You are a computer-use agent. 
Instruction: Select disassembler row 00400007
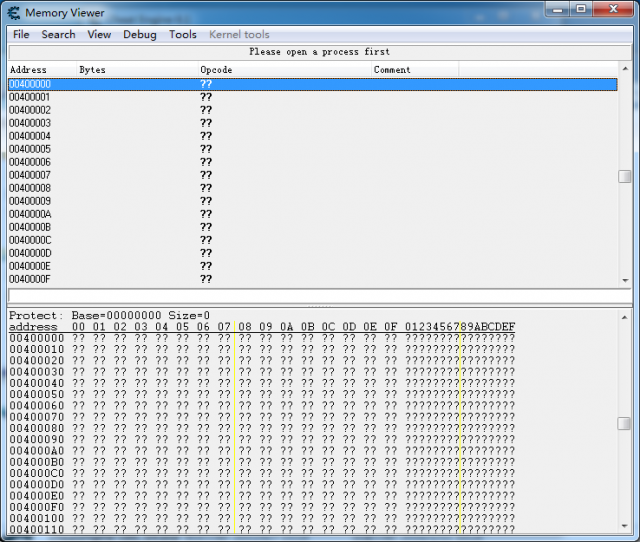(x=313, y=175)
